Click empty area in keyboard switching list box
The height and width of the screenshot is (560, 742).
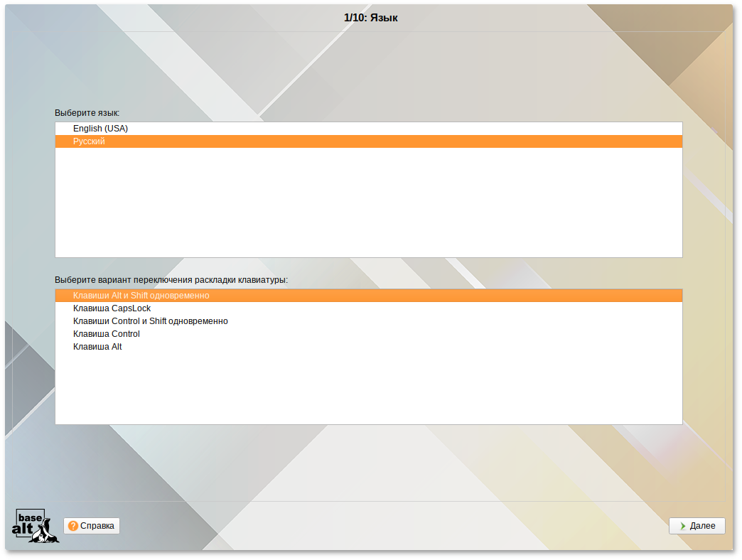click(x=368, y=391)
